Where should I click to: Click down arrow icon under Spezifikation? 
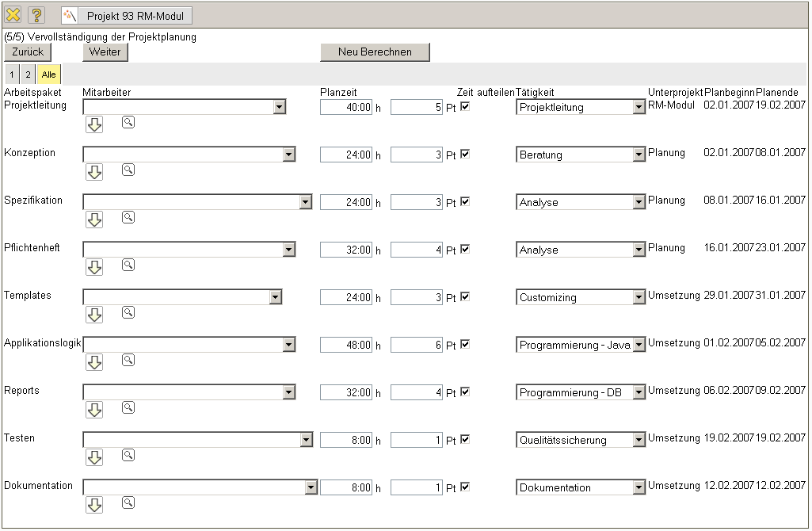tap(94, 220)
